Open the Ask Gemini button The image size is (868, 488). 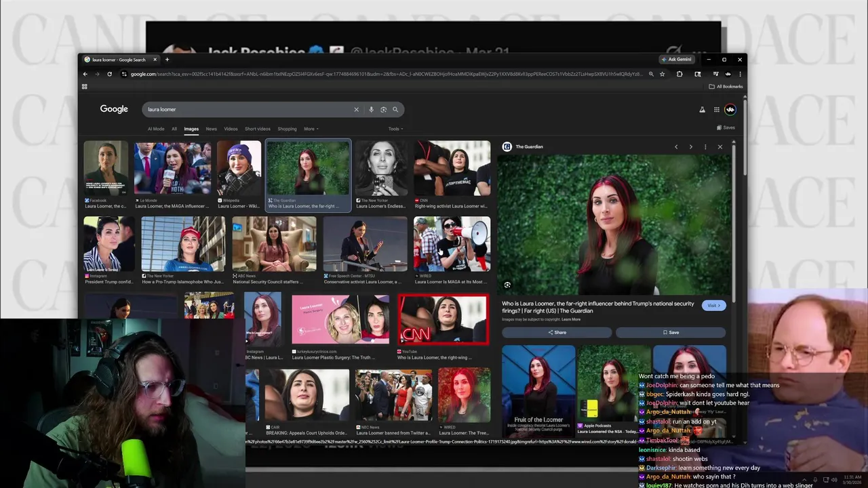coord(677,60)
